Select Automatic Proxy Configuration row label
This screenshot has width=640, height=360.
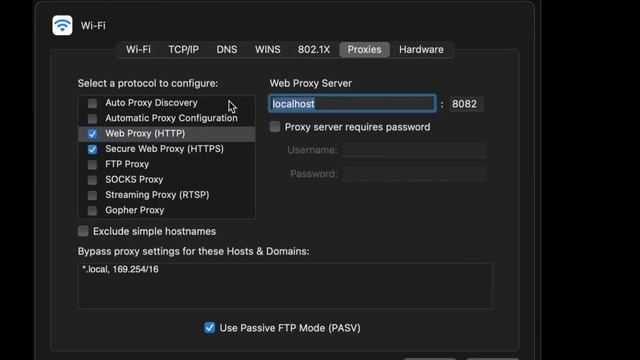click(x=171, y=118)
